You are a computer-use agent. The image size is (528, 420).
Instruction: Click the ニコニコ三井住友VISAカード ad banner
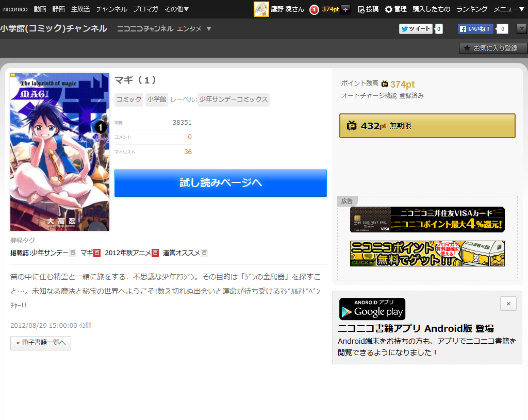pyautogui.click(x=427, y=220)
